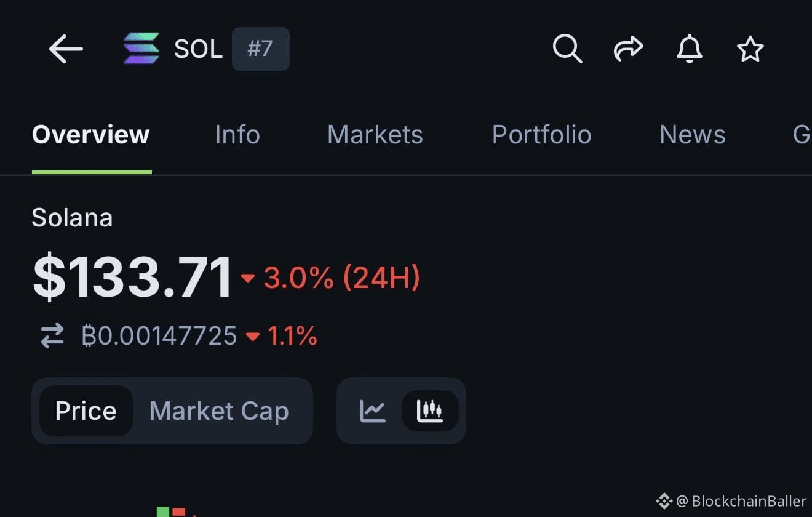
Task: Swap currency with the exchange arrows icon
Action: [x=52, y=336]
